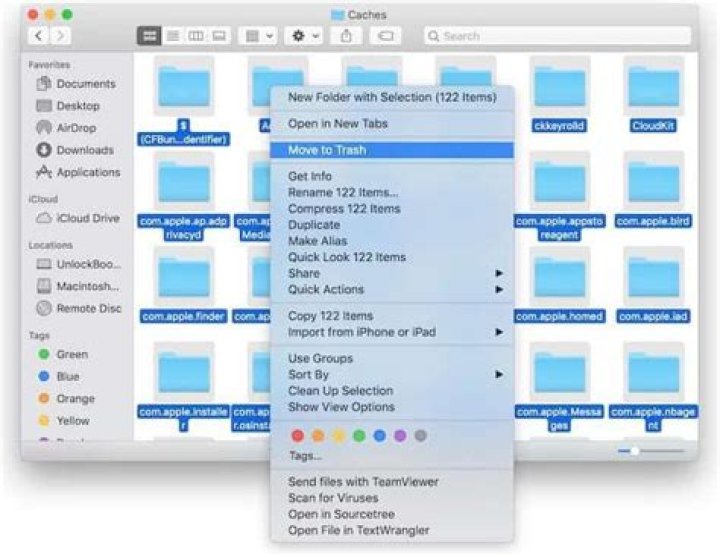720x557 pixels.
Task: Apply the red tag color dot
Action: (298, 435)
